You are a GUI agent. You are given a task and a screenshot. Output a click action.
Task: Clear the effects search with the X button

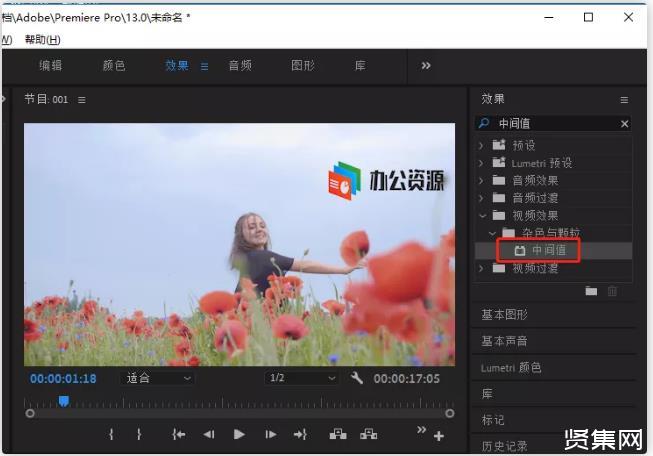click(x=624, y=124)
